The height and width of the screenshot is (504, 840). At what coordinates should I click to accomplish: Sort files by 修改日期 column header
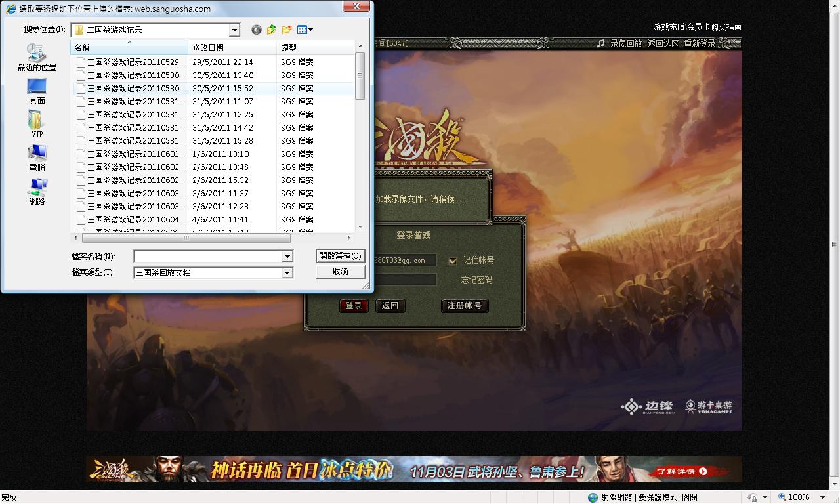point(208,47)
